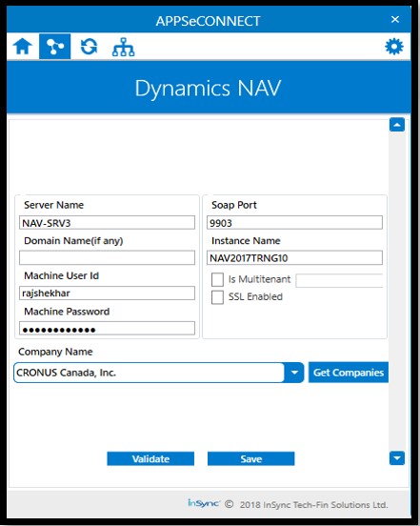
Task: Open the hierarchy network diagram icon
Action: pos(124,47)
